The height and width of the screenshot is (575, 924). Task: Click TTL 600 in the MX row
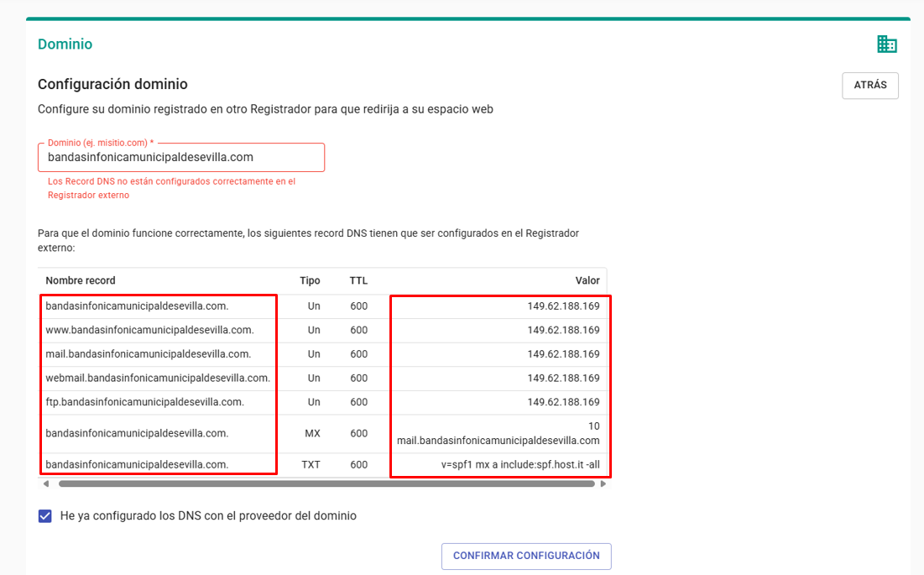359,434
